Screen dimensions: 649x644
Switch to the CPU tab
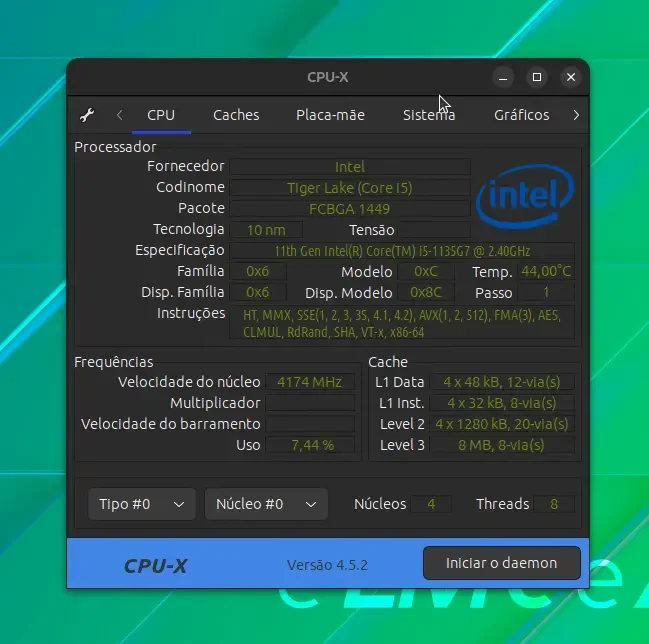coord(161,115)
